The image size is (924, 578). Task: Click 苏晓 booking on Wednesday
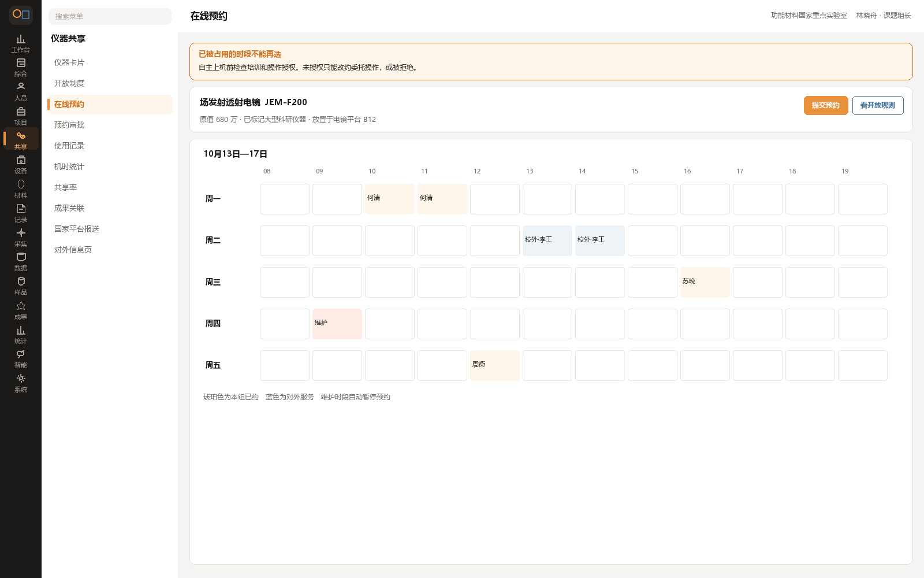pyautogui.click(x=705, y=282)
